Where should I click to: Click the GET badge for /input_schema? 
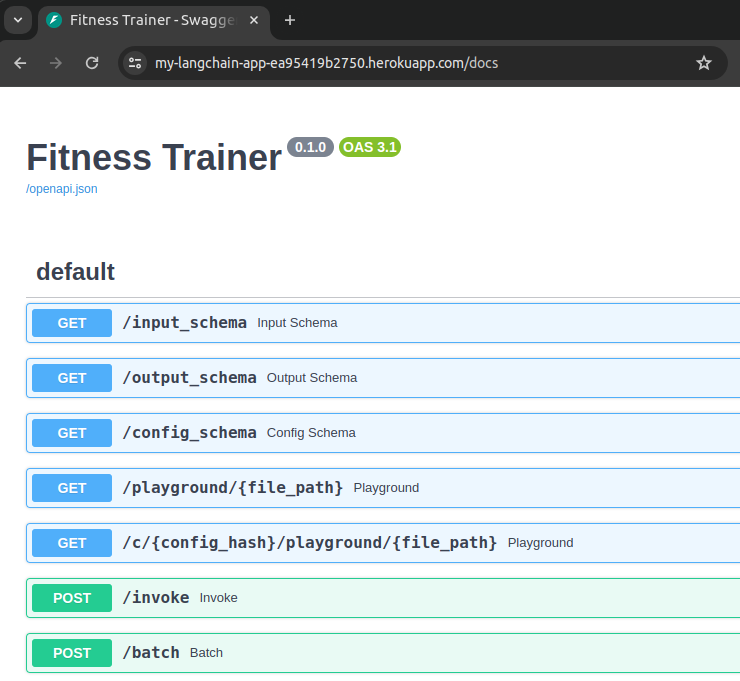tap(72, 323)
